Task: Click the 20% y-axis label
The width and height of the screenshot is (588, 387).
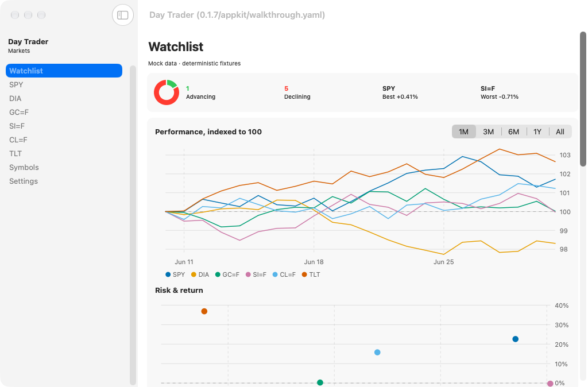Action: (562, 345)
